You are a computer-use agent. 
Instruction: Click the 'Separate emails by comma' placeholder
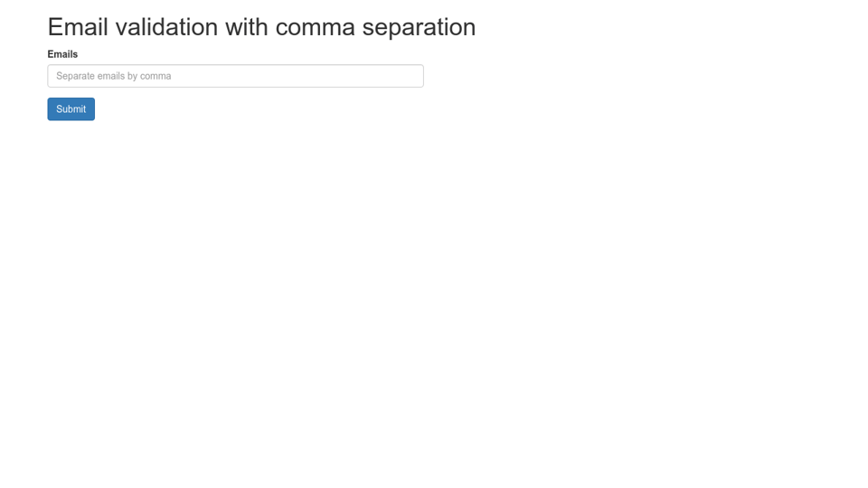coord(114,76)
